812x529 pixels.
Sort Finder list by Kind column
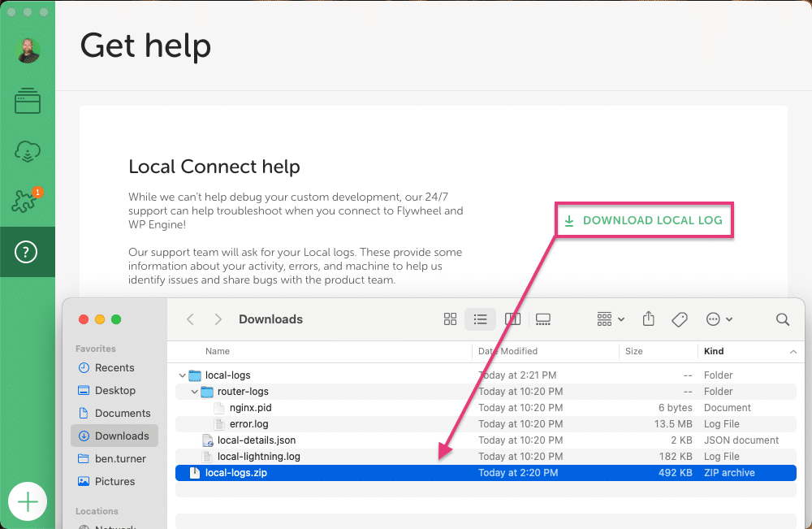[x=714, y=351]
